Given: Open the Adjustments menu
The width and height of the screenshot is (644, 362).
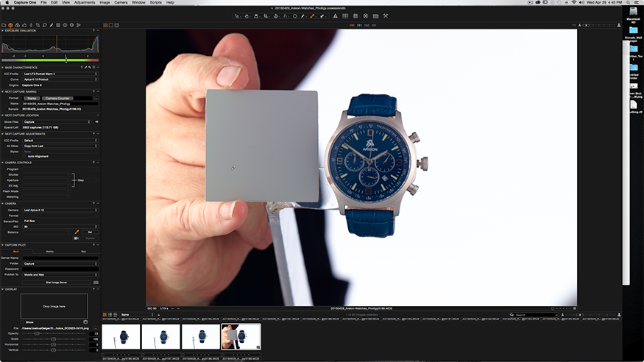Looking at the screenshot, I should pos(85,2).
